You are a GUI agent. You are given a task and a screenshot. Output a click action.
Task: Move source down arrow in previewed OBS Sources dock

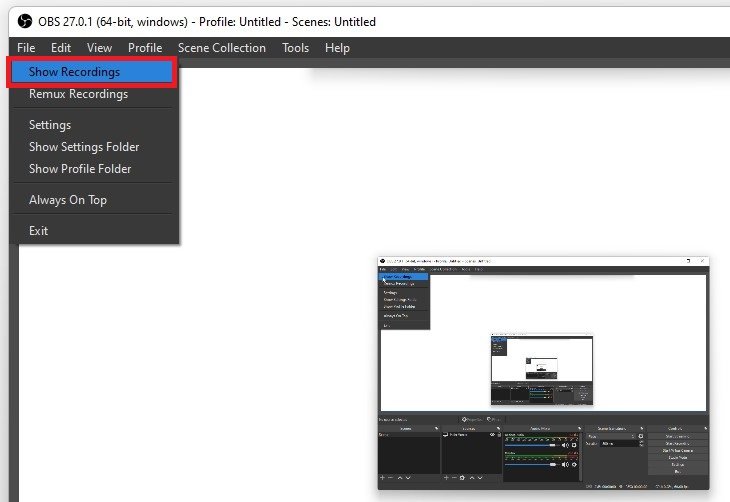[x=480, y=478]
